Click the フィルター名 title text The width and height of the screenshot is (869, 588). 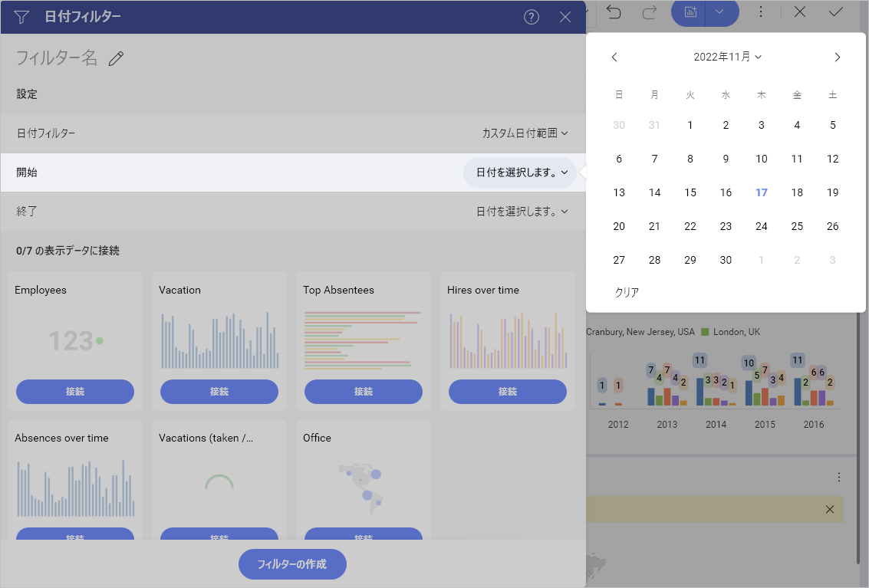click(x=57, y=57)
